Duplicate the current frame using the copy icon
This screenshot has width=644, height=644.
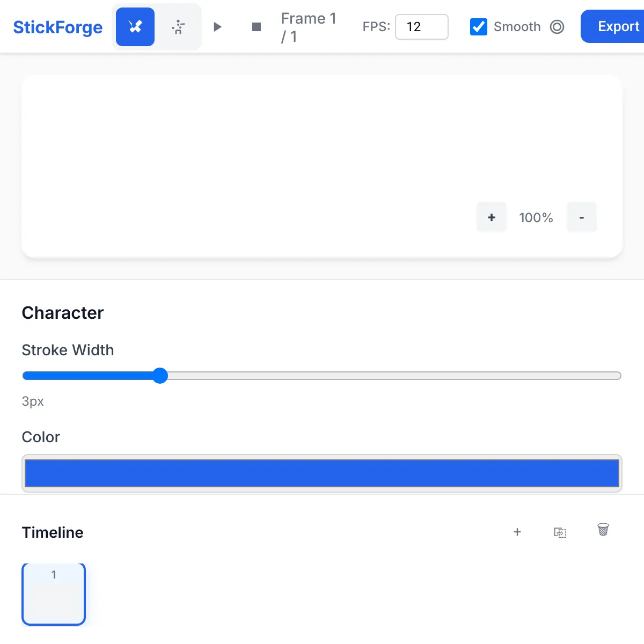coord(560,532)
